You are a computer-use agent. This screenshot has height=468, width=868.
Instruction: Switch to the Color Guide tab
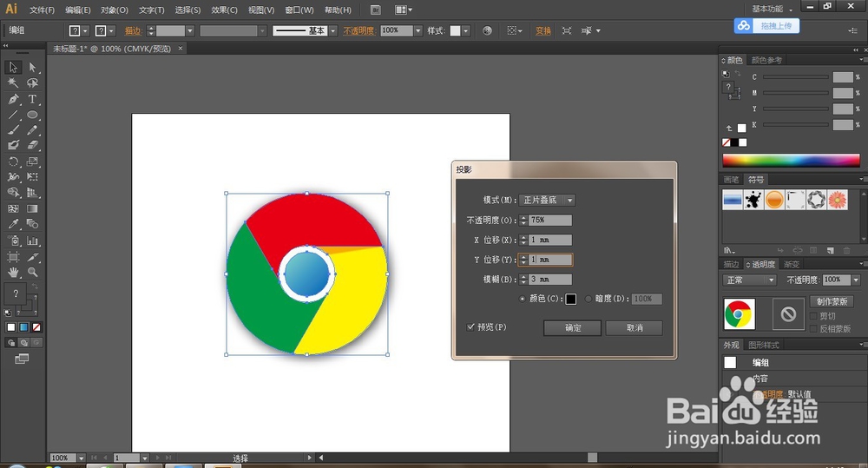pos(766,61)
